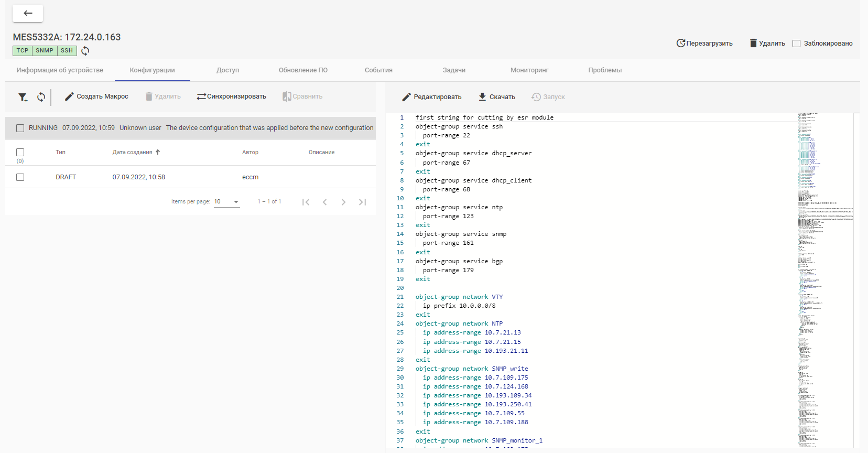
Task: Refresh the configurations list in toolbar
Action: click(41, 97)
